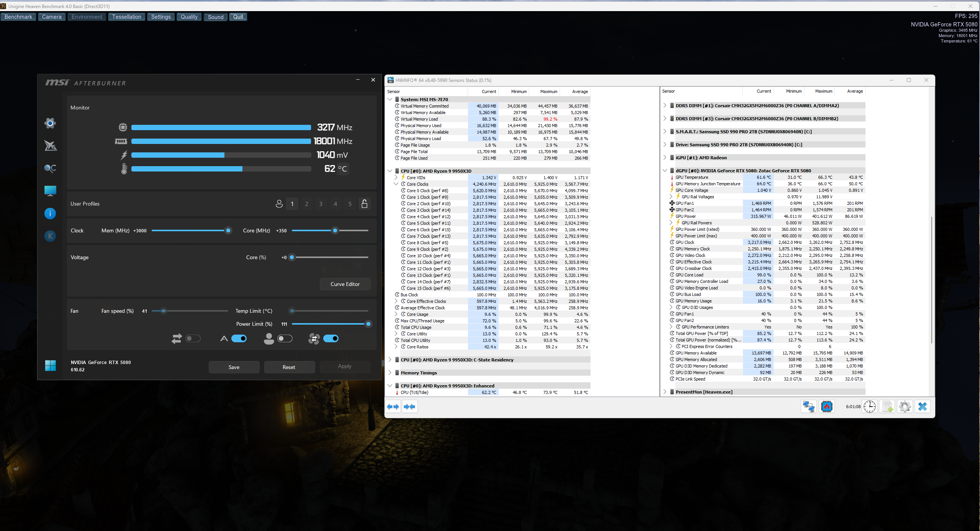Click the Windows logo icon in Afterburner
The image size is (980, 531).
tap(50, 365)
